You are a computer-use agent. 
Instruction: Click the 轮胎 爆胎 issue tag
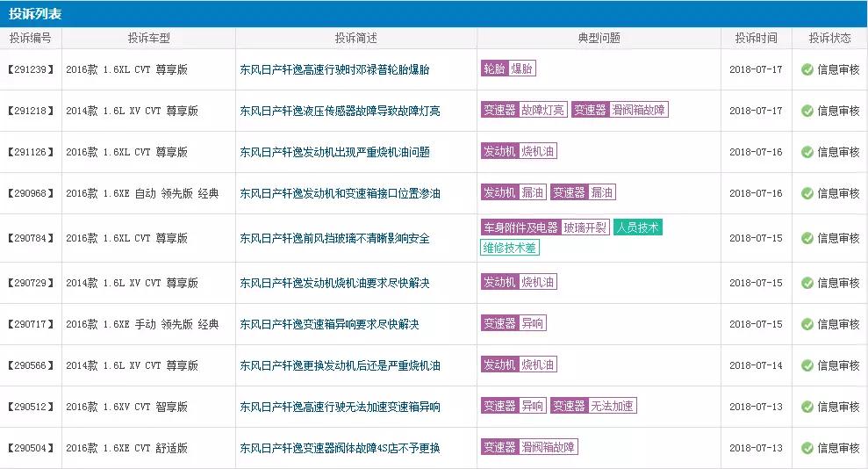point(508,69)
